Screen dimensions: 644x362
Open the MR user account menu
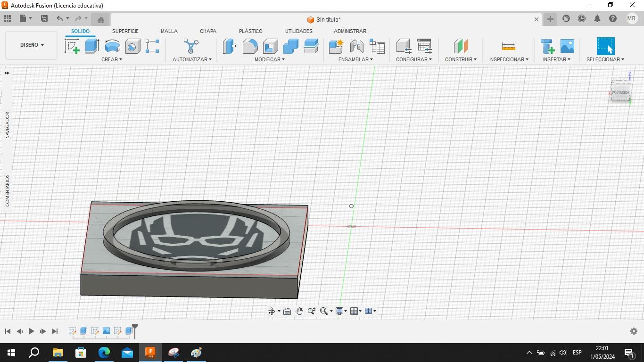click(x=632, y=18)
